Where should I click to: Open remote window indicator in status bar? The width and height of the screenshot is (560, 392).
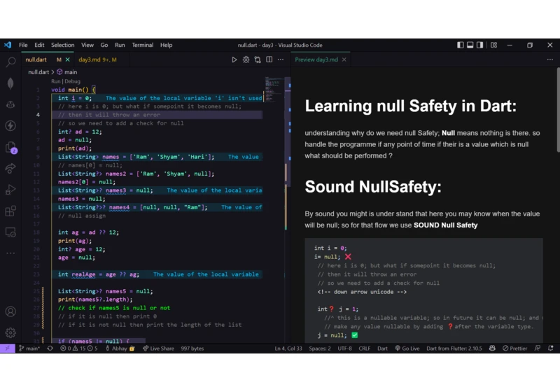tap(8, 349)
